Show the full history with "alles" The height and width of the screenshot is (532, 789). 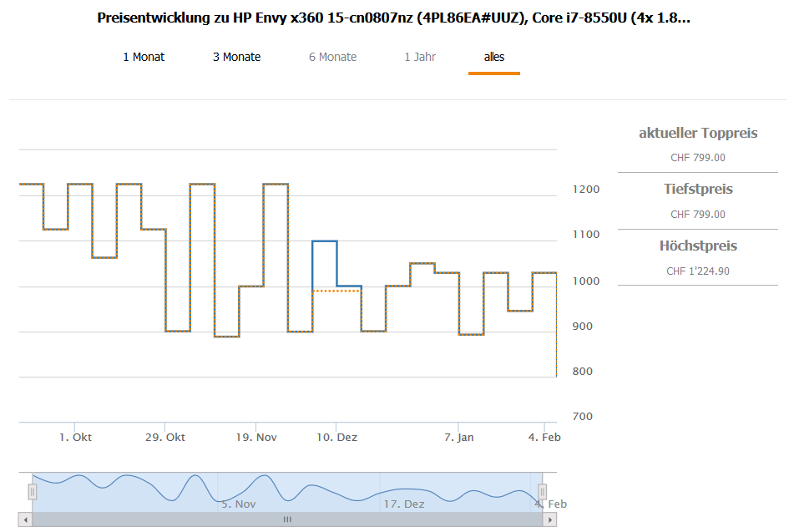click(x=494, y=57)
